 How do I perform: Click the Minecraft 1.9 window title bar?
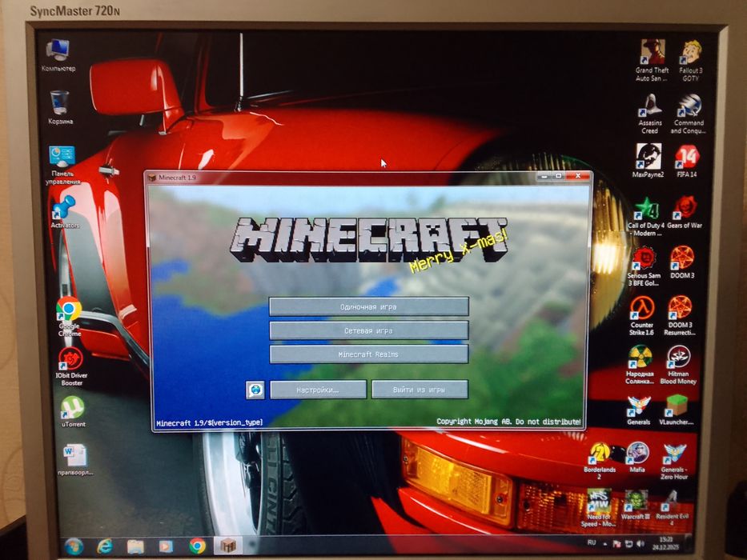(x=369, y=177)
